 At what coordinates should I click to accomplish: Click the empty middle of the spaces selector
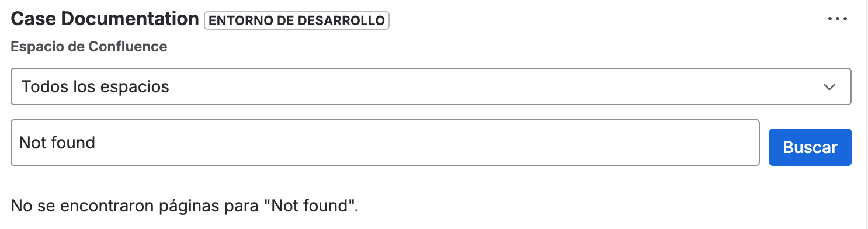pos(497,87)
